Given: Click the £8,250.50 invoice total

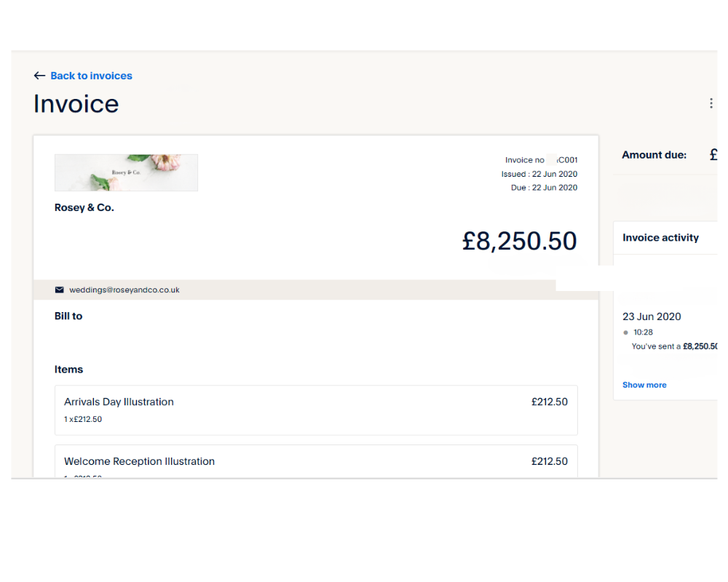Looking at the screenshot, I should click(519, 241).
